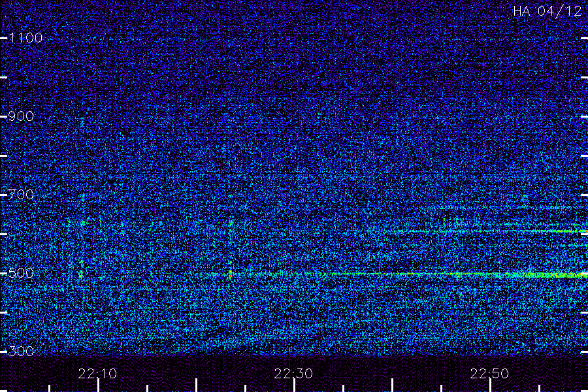This screenshot has width=588, height=392.
Task: Click the 700 frequency axis label
Action: coord(22,195)
